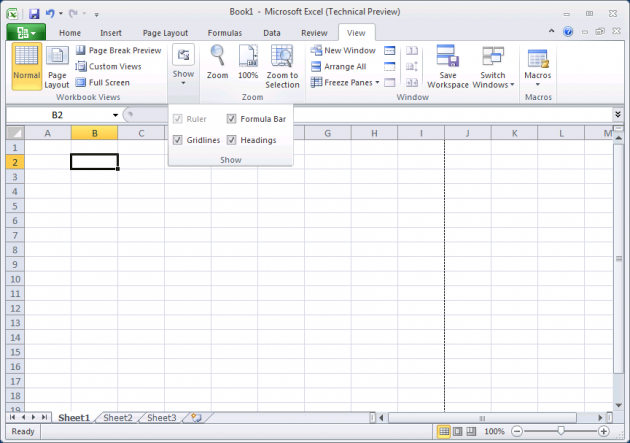Viewport: 630px width, 443px height.
Task: Uncheck the Formula Bar checkbox
Action: [x=231, y=119]
